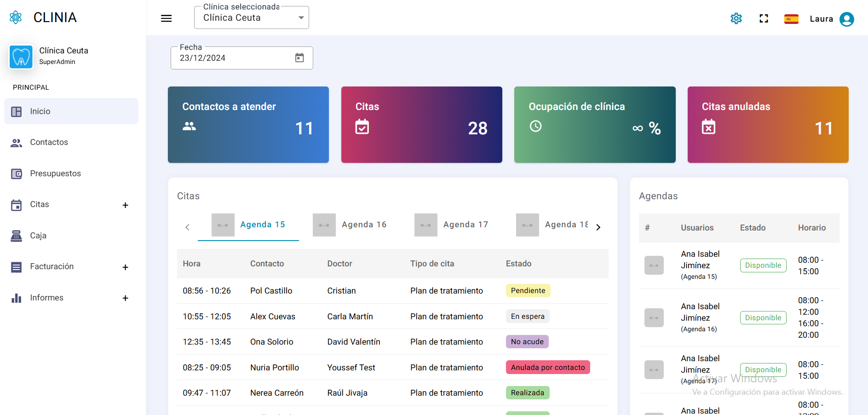Viewport: 868px width, 415px height.
Task: Switch to the Agenda 17 tab
Action: point(451,225)
